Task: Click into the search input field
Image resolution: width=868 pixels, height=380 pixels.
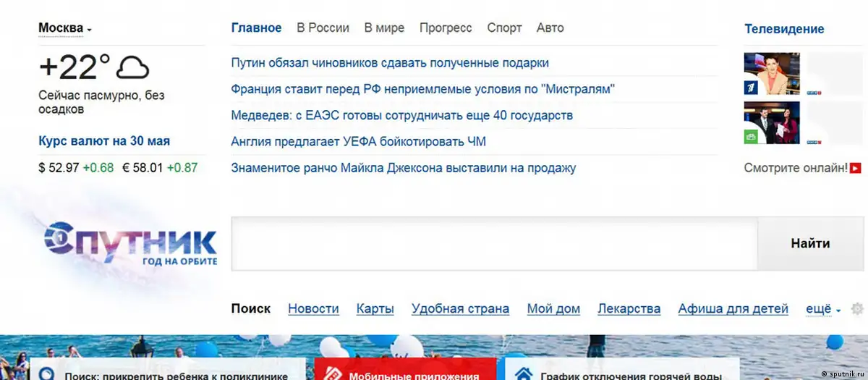Action: [493, 244]
